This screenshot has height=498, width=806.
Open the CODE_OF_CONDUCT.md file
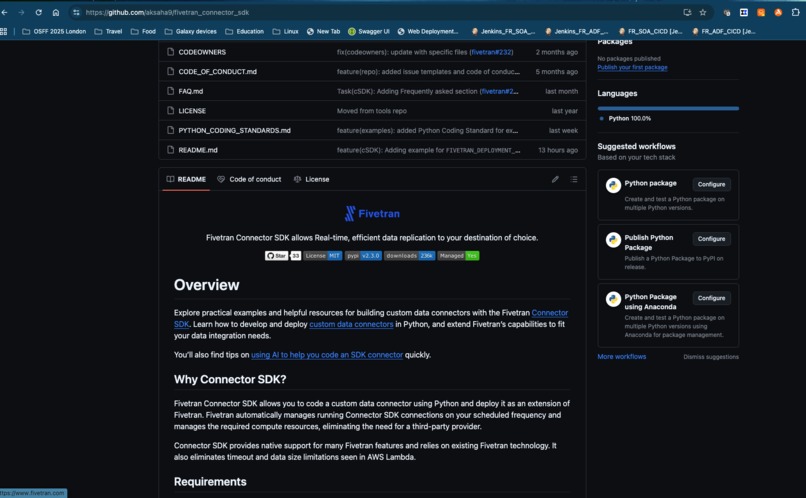[x=217, y=71]
